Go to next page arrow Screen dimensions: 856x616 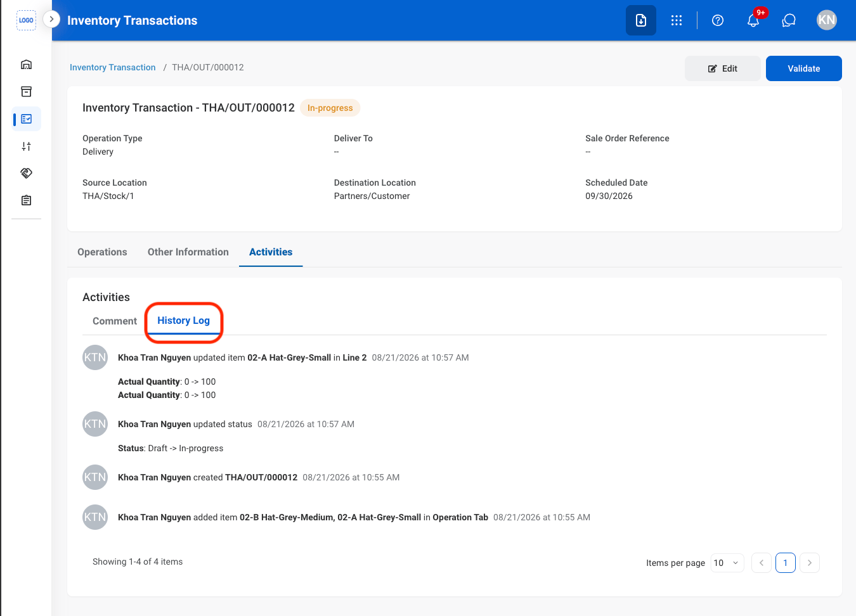[810, 563]
